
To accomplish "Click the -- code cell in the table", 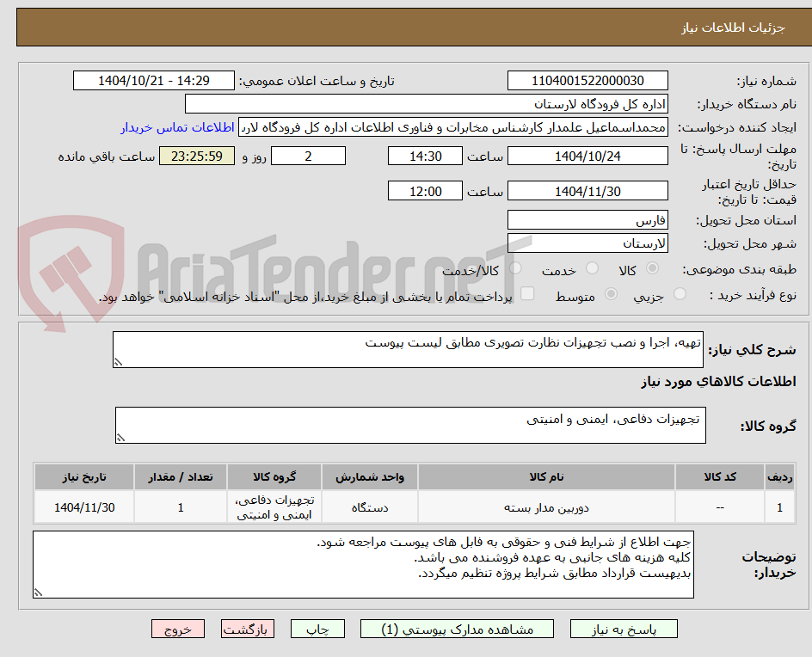I will 720,507.
